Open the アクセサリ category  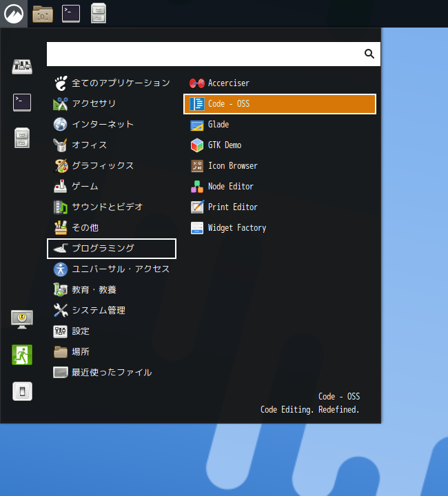click(112, 104)
